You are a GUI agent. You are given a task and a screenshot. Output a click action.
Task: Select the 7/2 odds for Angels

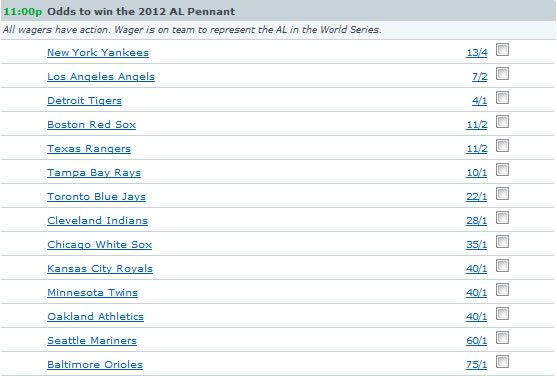tap(480, 77)
